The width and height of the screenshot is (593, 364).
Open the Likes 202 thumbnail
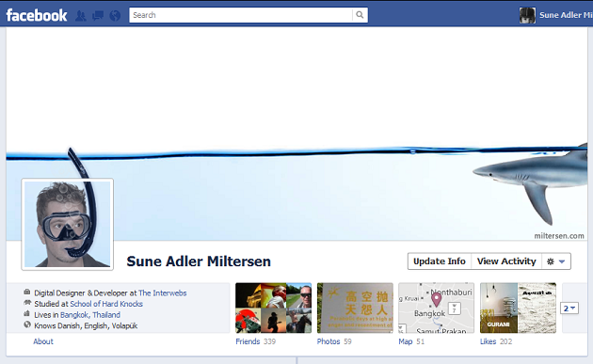click(x=518, y=309)
